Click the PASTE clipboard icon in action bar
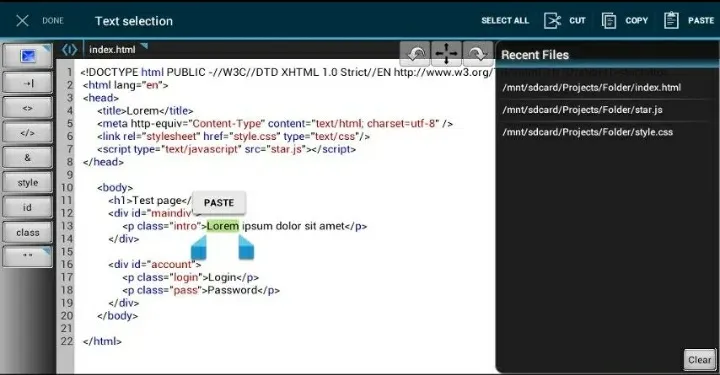 coord(671,20)
